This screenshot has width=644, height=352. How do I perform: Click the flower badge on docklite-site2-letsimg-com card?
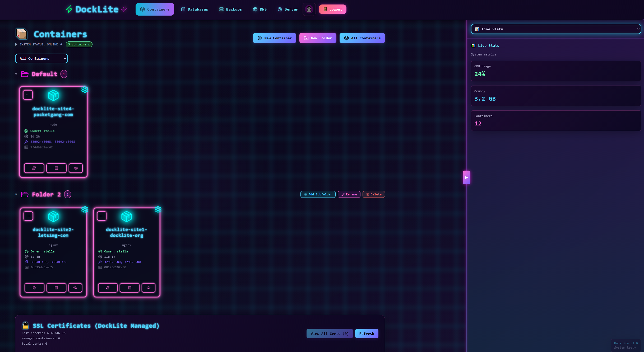(x=85, y=210)
